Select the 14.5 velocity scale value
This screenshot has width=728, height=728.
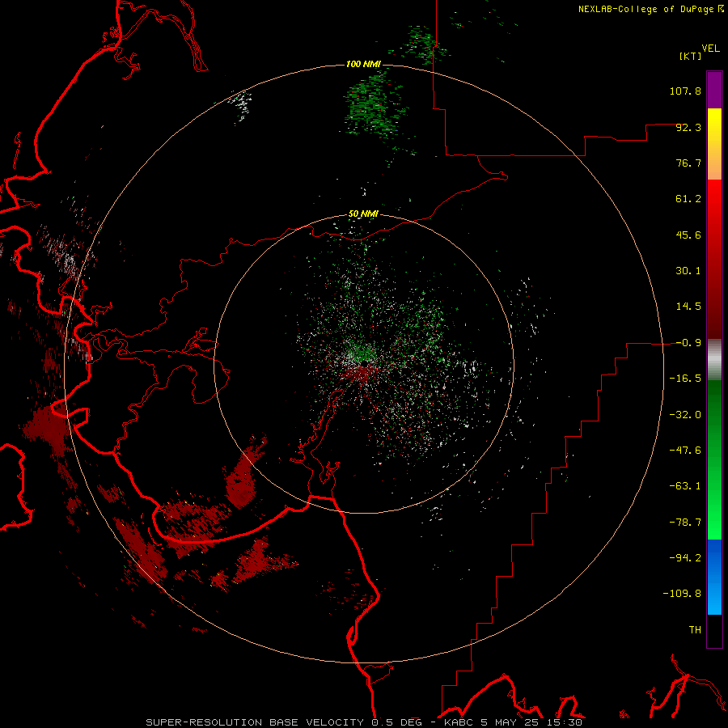(688, 307)
